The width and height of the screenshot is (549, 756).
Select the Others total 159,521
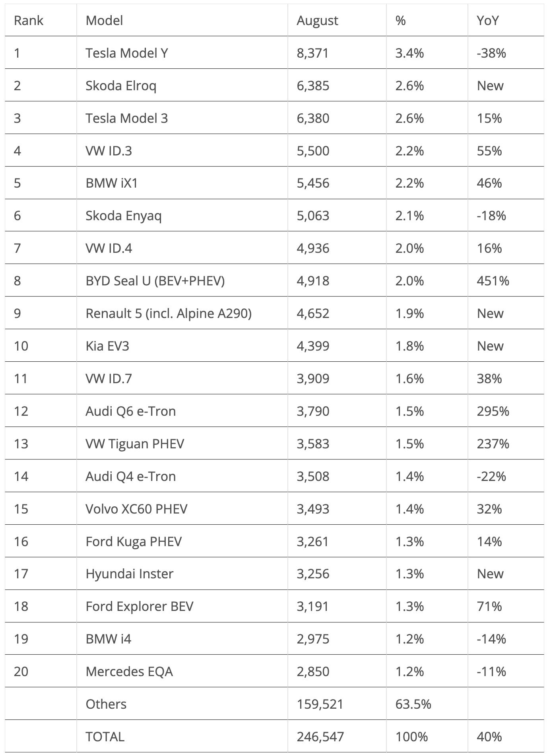coord(320,704)
